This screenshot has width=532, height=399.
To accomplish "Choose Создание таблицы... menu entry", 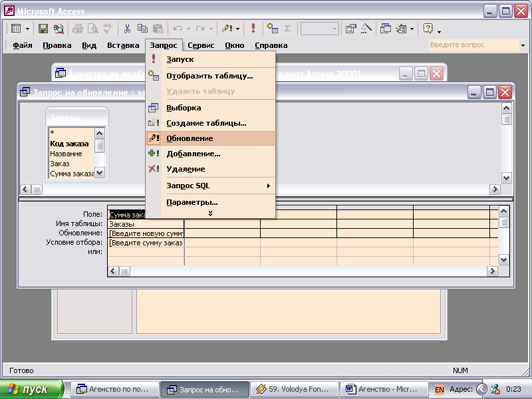I will coord(206,123).
